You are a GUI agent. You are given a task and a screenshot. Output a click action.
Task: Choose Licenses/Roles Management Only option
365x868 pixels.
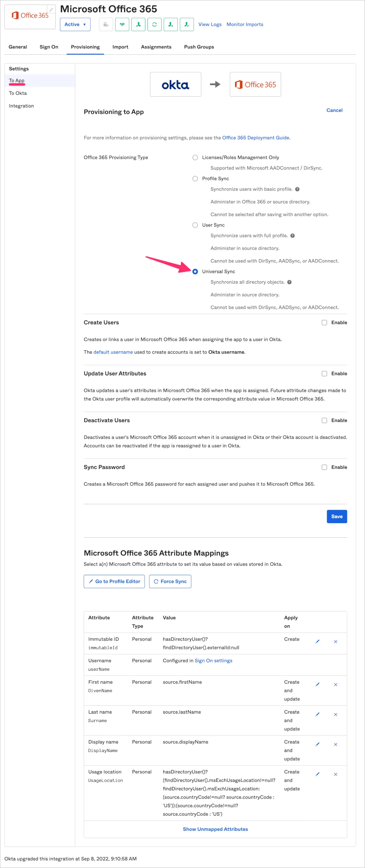coord(195,158)
